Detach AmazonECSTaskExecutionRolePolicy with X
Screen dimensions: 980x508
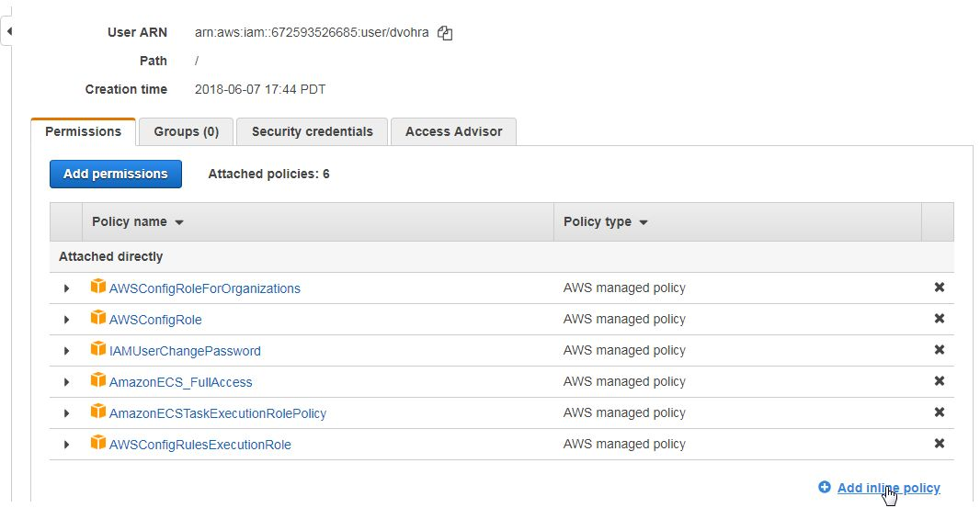[939, 412]
